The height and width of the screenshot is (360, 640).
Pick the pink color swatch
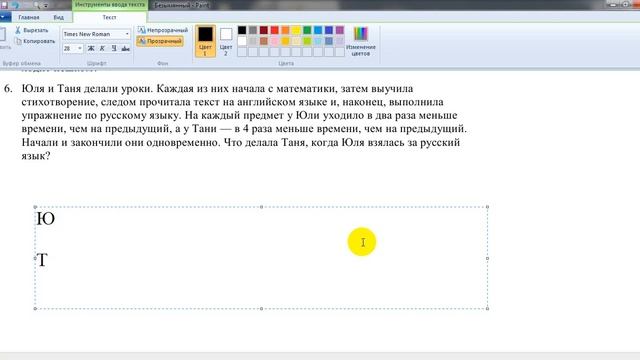point(275,41)
